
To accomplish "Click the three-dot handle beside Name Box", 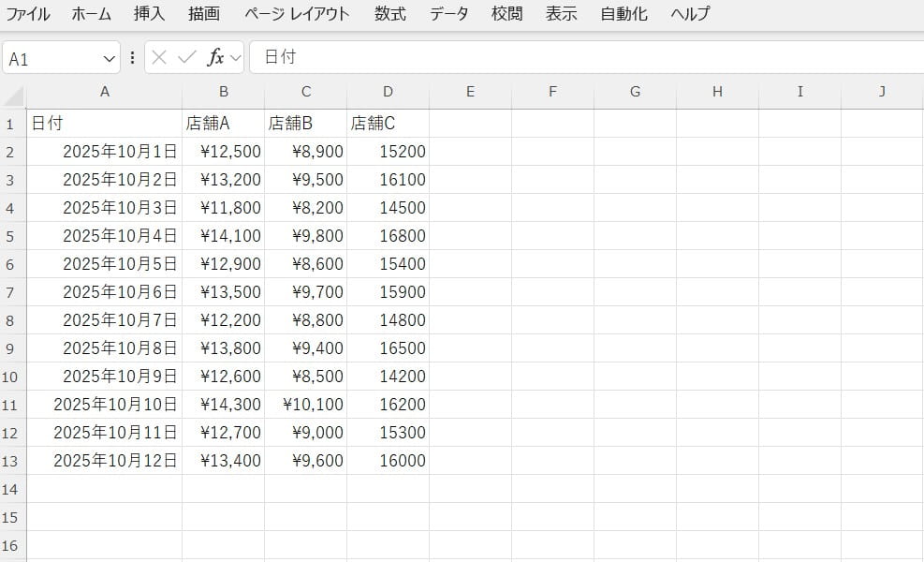I will [132, 57].
